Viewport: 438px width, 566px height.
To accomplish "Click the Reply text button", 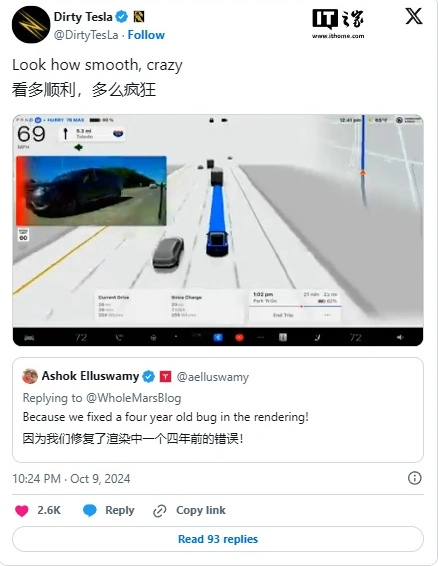I will tap(120, 510).
